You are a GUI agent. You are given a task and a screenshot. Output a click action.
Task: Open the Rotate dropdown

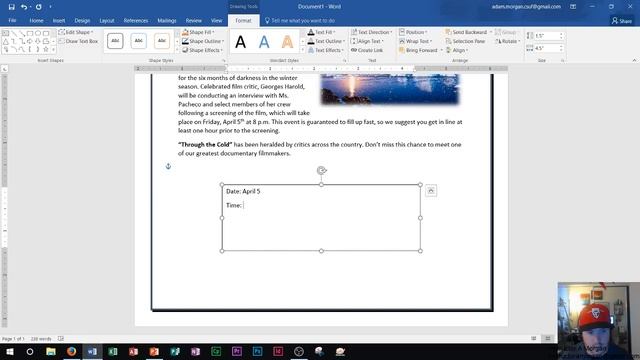508,41
